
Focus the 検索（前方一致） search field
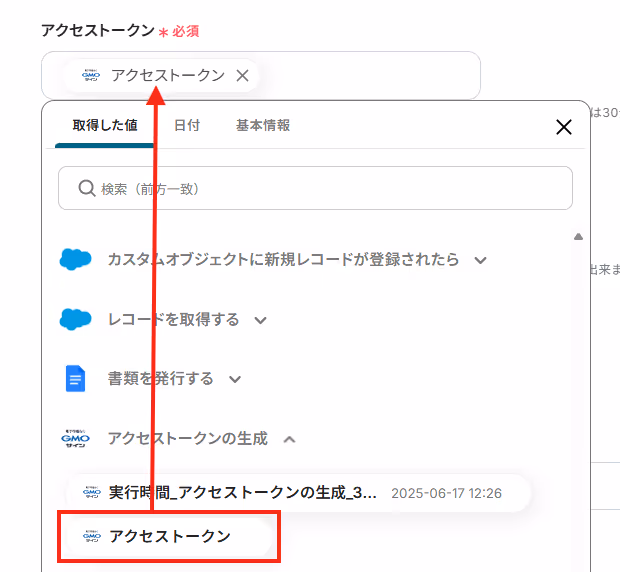coord(315,188)
